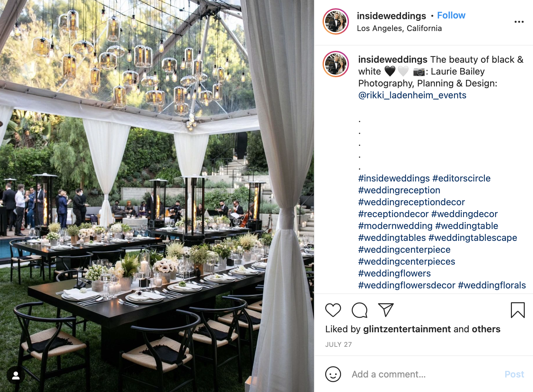
Task: Open profile avatar beside the caption
Action: pos(336,64)
